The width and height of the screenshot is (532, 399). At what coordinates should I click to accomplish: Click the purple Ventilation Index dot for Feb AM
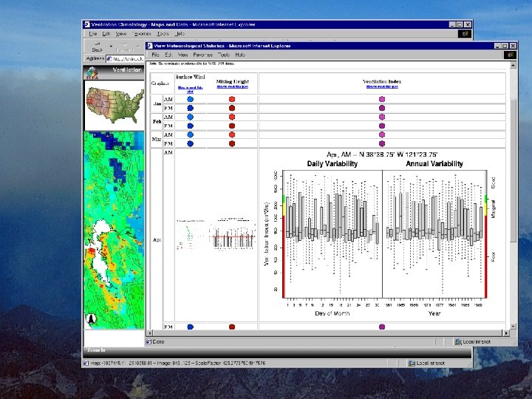pos(382,117)
